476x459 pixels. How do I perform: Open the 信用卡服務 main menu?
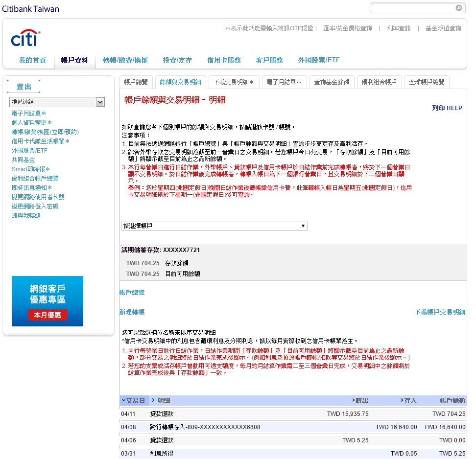(224, 60)
